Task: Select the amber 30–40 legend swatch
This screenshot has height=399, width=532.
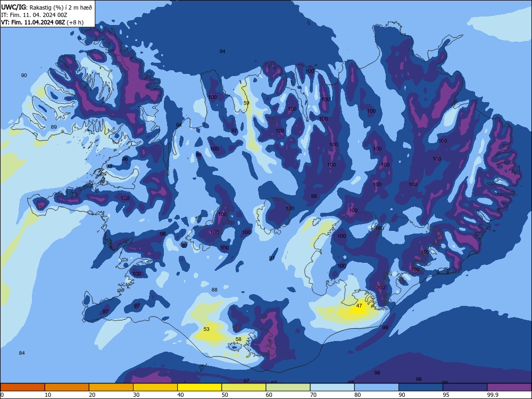Action: [x=155, y=387]
